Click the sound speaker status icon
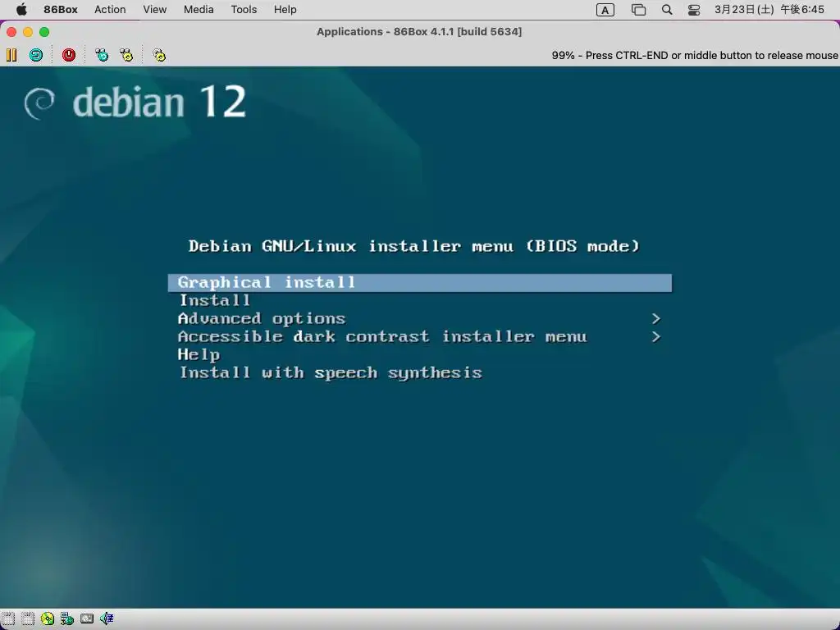This screenshot has height=630, width=840. (x=107, y=619)
